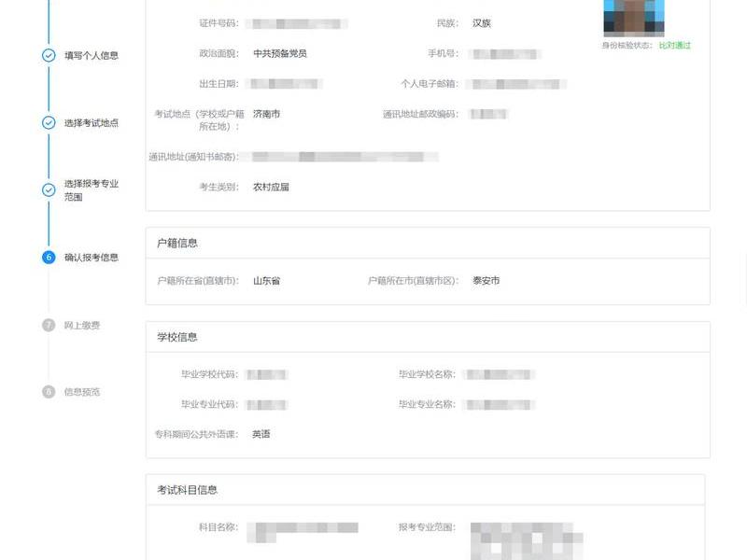
Task: Click the 毕业学校代码 label
Action: point(209,374)
